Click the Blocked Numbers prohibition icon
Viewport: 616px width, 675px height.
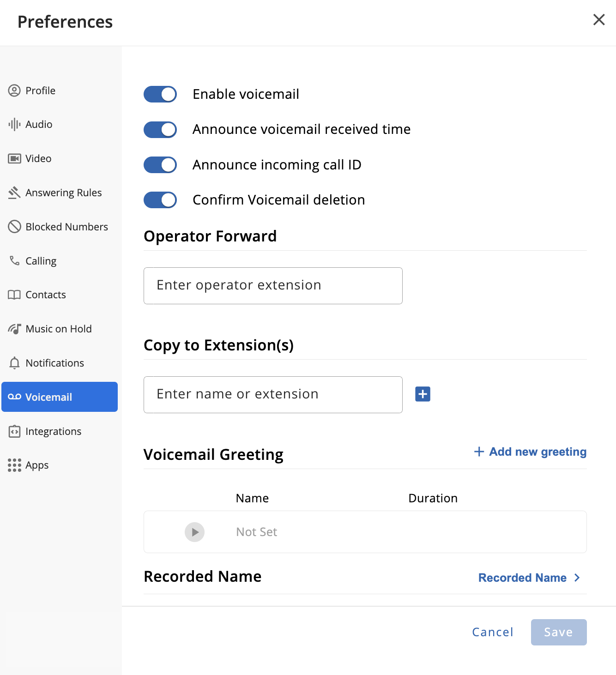coord(14,227)
